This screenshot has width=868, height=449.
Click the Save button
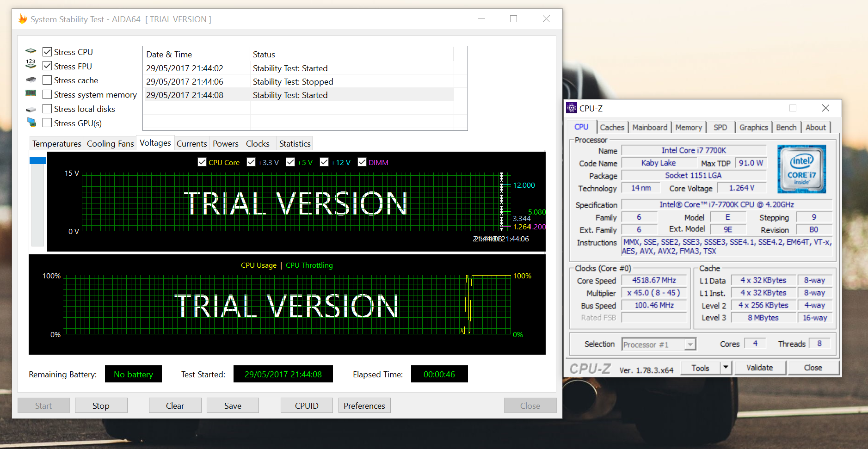pyautogui.click(x=233, y=406)
